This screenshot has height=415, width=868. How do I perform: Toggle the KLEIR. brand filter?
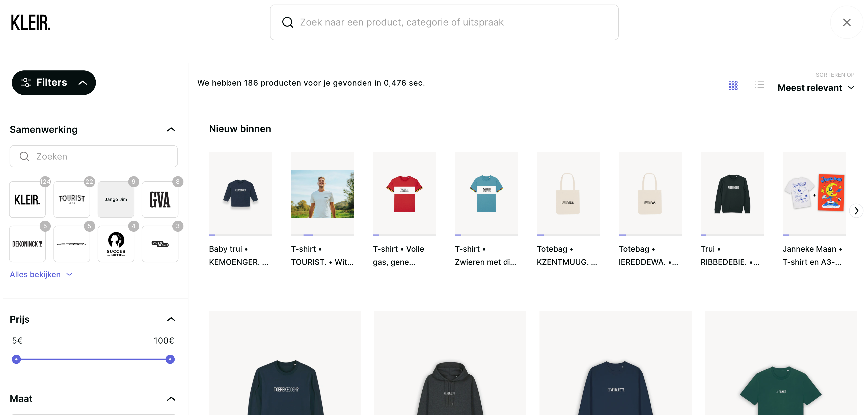(28, 200)
